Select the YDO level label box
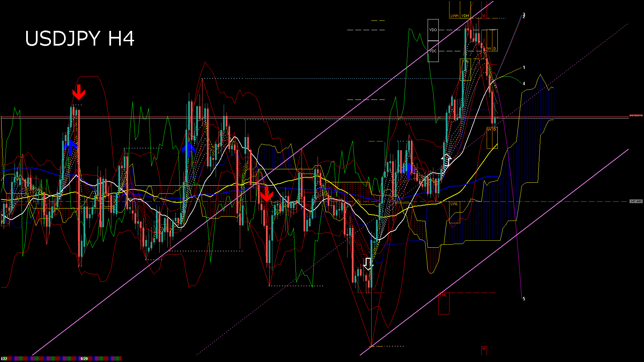The height and width of the screenshot is (362, 644). (433, 30)
